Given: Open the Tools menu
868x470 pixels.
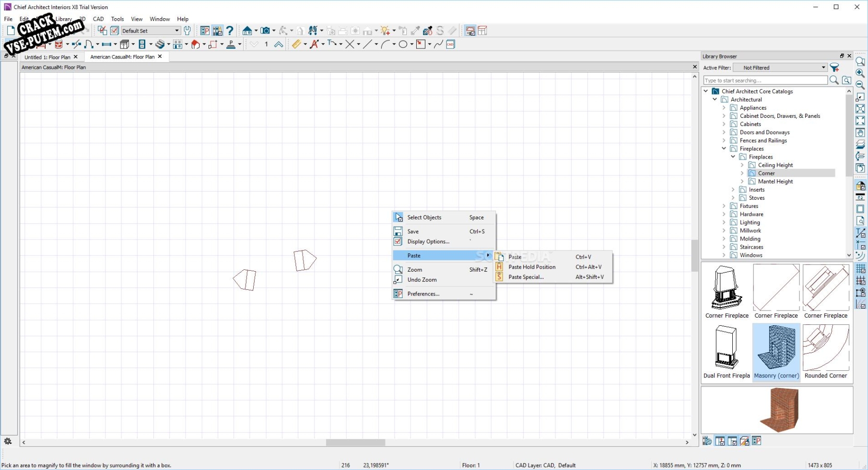Looking at the screenshot, I should (117, 19).
